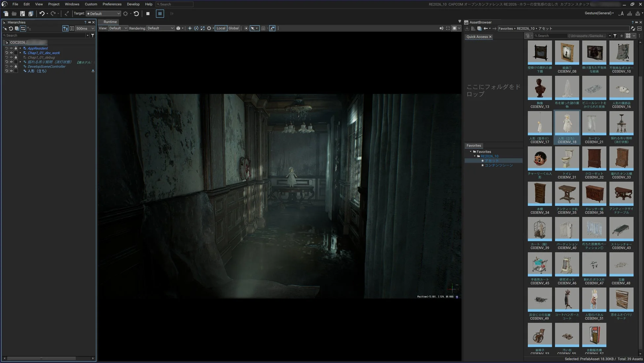Screen dimensions: 644x363
Task: Refresh the Hierarchies panel
Action: pyautogui.click(x=11, y=29)
